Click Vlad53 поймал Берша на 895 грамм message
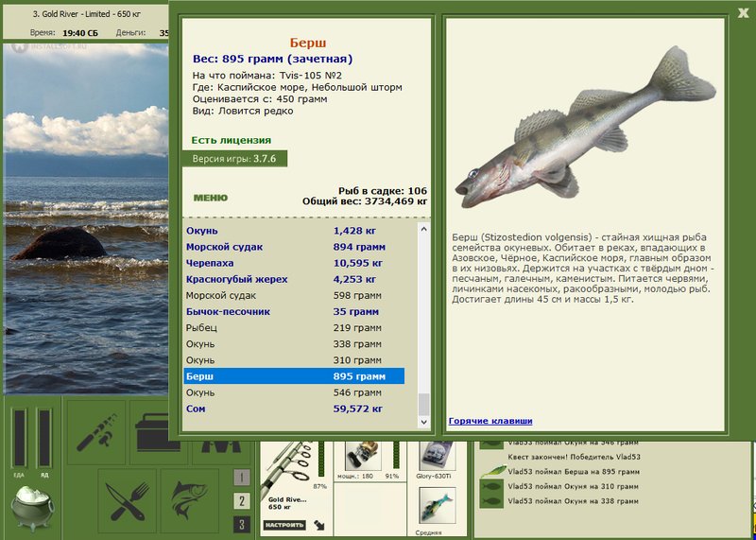 tap(574, 472)
